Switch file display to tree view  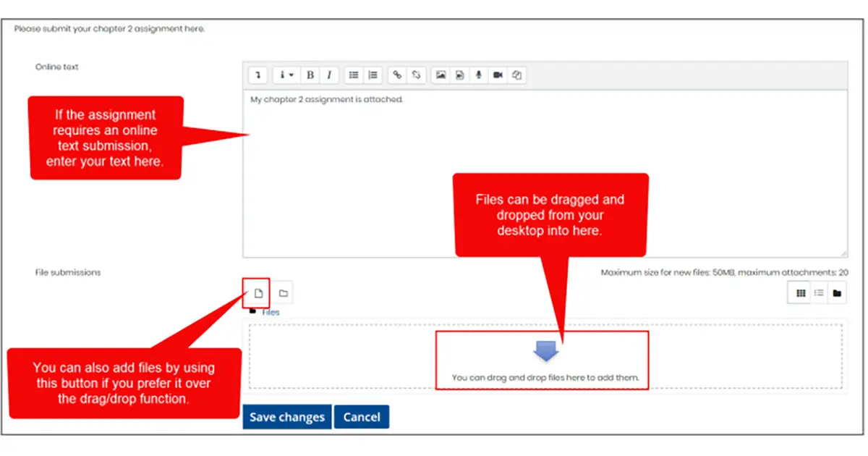tap(838, 292)
